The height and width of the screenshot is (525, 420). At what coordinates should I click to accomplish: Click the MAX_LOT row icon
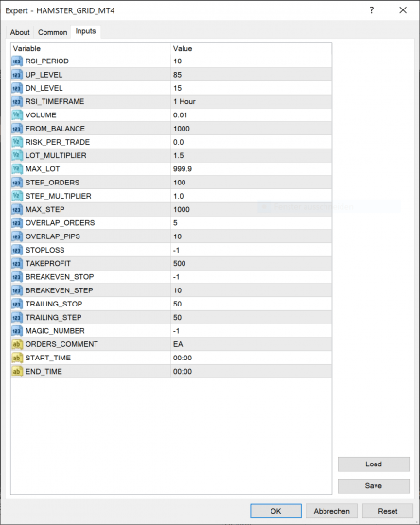[17, 169]
